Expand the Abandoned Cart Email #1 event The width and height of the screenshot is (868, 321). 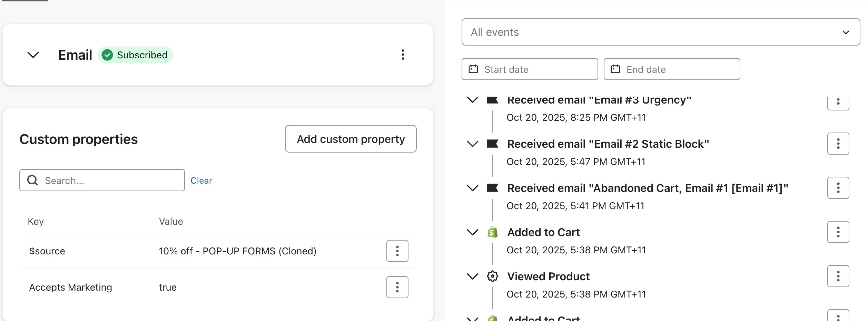point(472,188)
